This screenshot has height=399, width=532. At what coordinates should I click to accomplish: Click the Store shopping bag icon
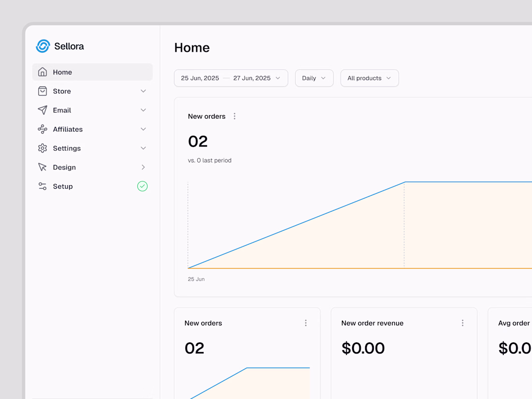pos(43,91)
